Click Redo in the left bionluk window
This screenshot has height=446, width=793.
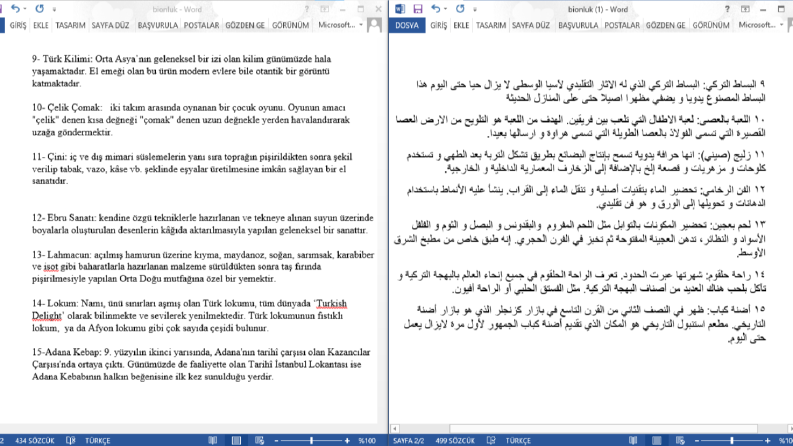(39, 9)
